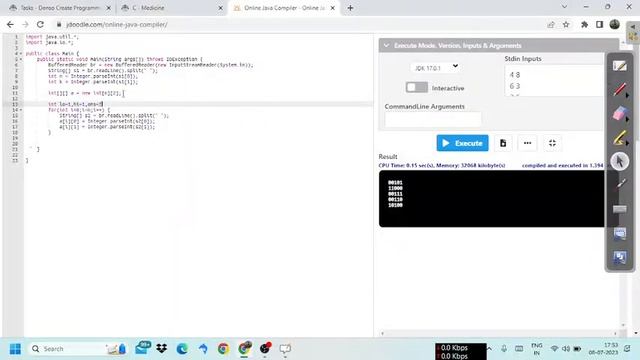This screenshot has width=640, height=360.
Task: Close the Tasks - Denso tab
Action: click(109, 8)
